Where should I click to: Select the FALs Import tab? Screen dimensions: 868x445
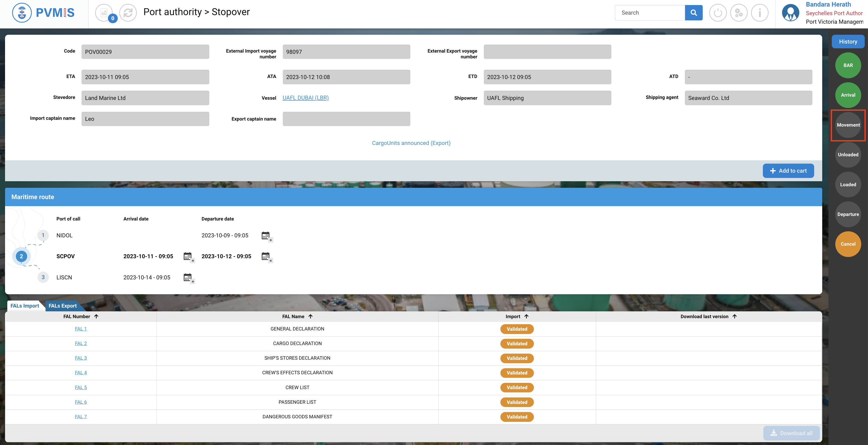[25, 306]
